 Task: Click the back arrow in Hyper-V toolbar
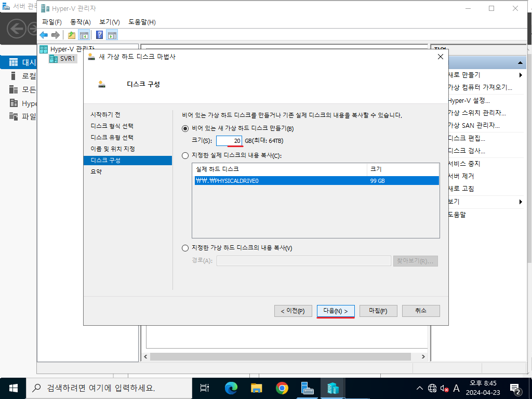click(44, 35)
